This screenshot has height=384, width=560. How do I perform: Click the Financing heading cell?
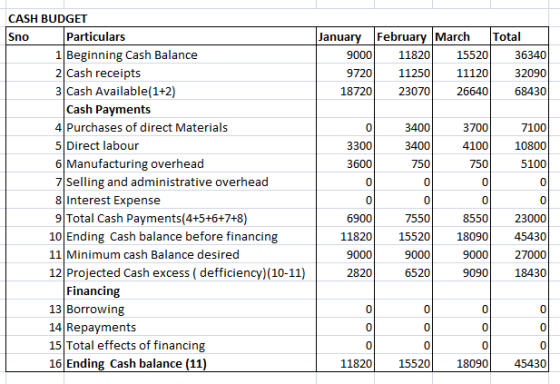click(190, 291)
